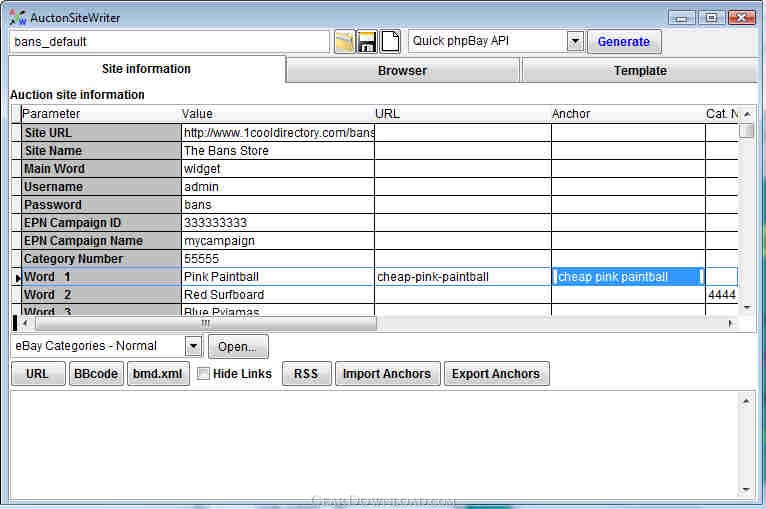The width and height of the screenshot is (766, 509).
Task: Click the horizontal scroll right arrow of table
Action: coord(731,323)
